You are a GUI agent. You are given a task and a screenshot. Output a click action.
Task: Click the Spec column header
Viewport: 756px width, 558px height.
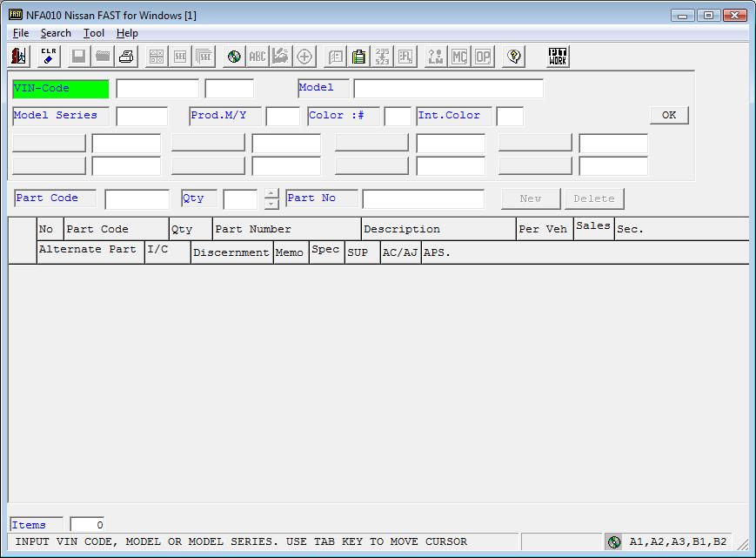tap(326, 251)
